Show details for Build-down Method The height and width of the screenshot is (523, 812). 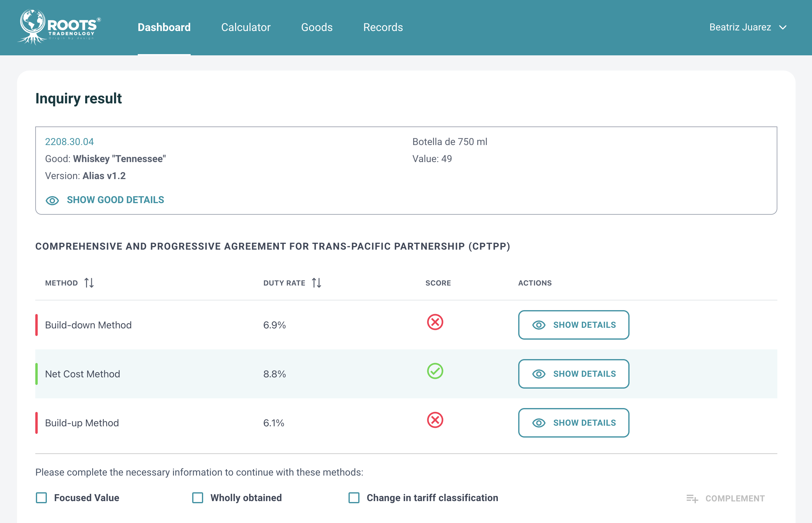[573, 325]
